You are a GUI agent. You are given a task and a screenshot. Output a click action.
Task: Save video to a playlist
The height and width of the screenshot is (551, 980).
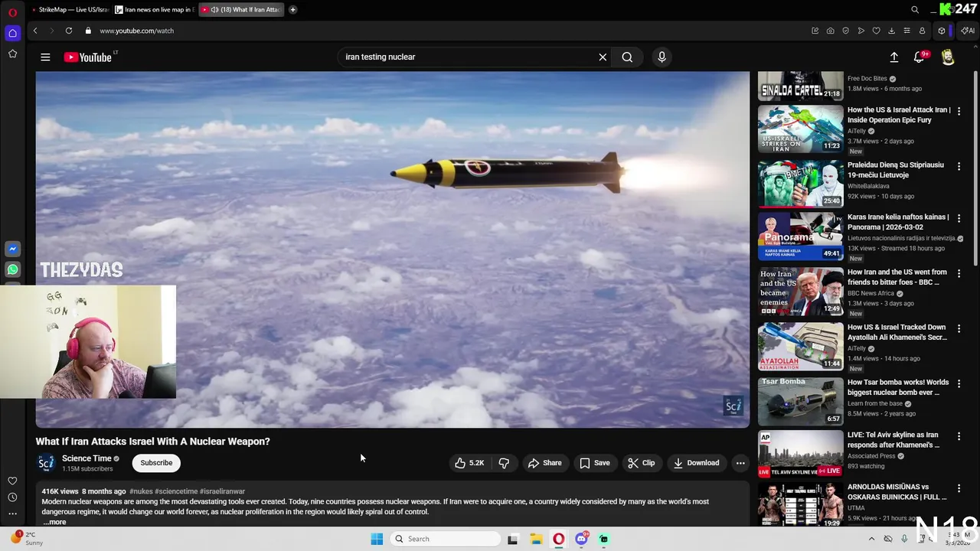[x=595, y=463]
